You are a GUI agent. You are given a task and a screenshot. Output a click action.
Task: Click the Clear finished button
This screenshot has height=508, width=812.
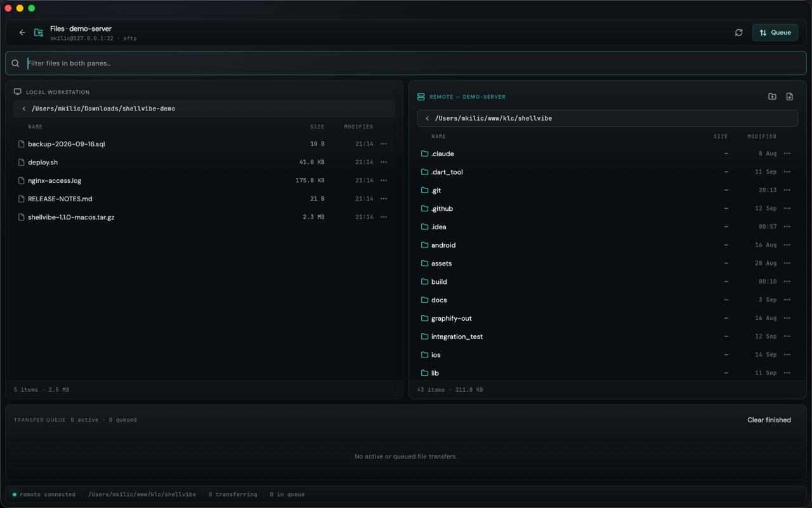[769, 420]
